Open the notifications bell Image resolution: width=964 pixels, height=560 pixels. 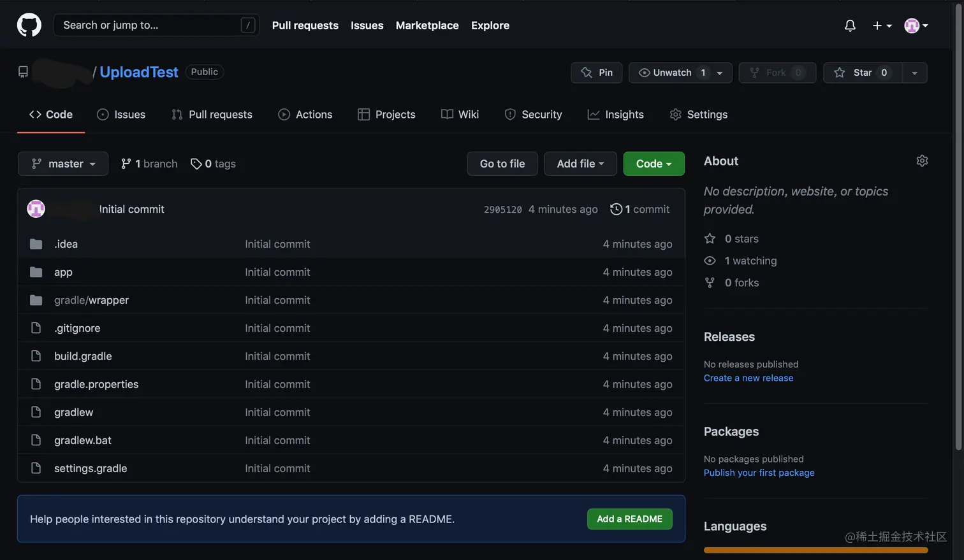coord(850,25)
